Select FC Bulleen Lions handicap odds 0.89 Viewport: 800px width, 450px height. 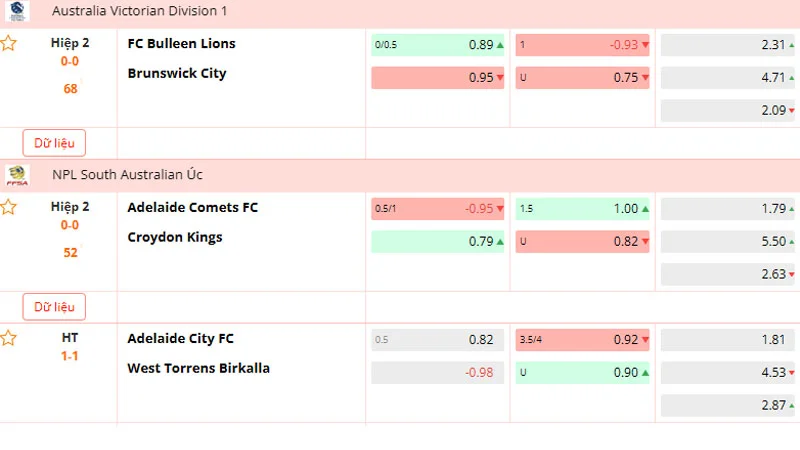(x=439, y=45)
